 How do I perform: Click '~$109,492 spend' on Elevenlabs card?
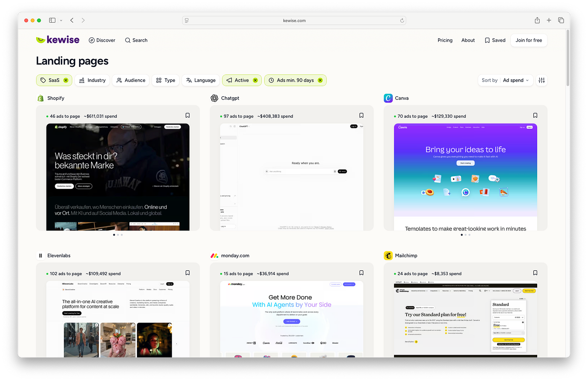pyautogui.click(x=103, y=274)
